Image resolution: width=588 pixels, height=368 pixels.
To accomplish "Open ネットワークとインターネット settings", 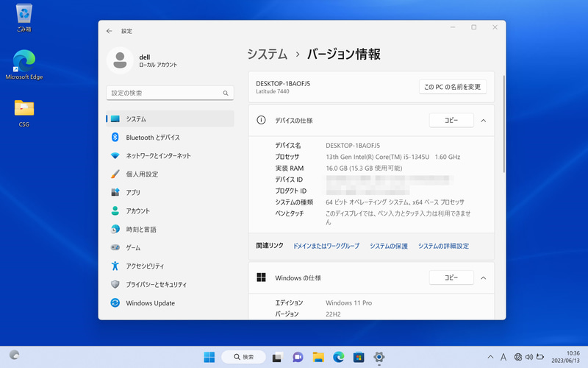I will [x=170, y=155].
